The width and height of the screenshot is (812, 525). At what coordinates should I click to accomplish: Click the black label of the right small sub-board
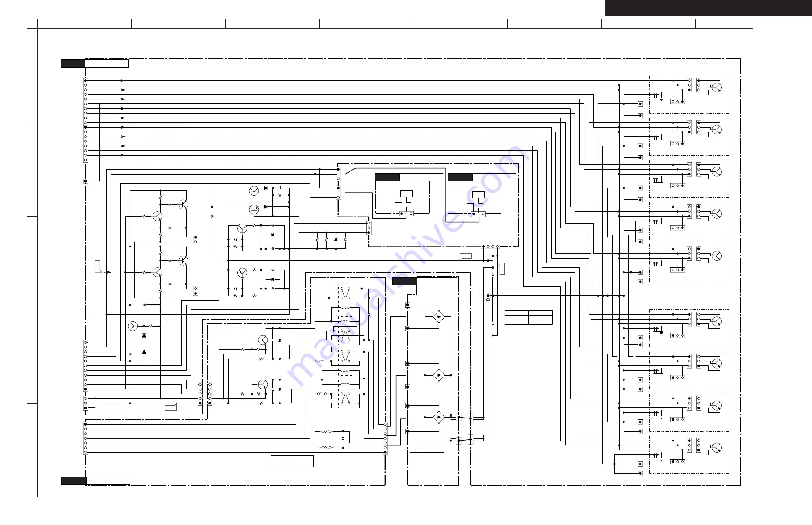click(x=460, y=177)
